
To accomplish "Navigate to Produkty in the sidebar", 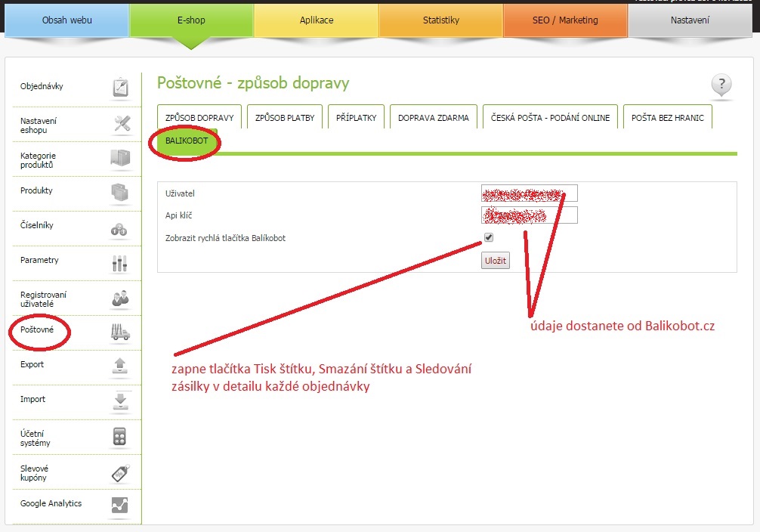I will pos(36,190).
